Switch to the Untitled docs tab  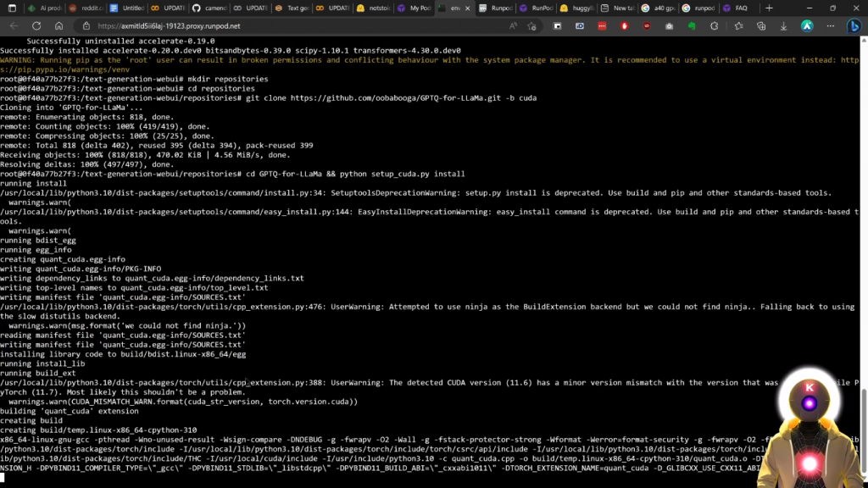(127, 8)
